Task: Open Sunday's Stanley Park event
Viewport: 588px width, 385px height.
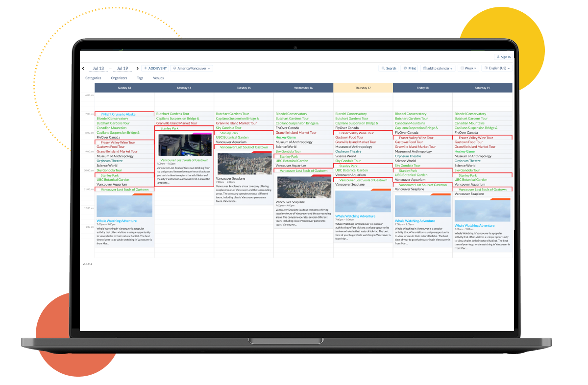Action: coord(110,175)
